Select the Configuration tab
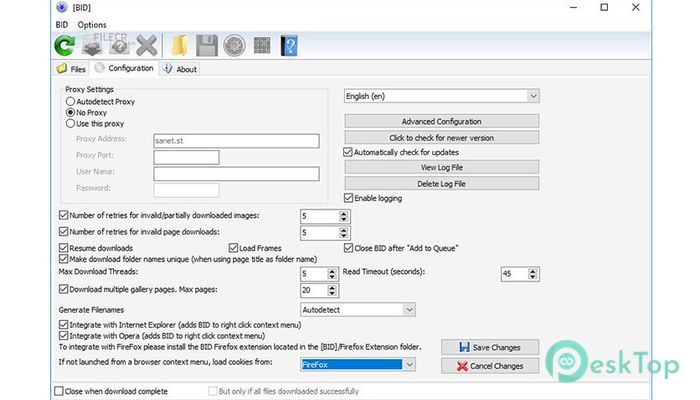 (125, 68)
